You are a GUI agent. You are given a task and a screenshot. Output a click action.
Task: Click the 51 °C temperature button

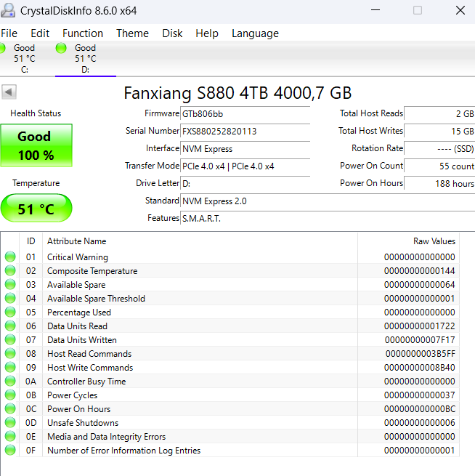36,209
